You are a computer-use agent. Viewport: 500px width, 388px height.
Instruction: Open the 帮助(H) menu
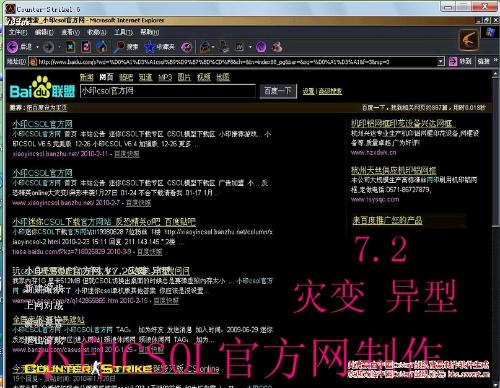149,32
